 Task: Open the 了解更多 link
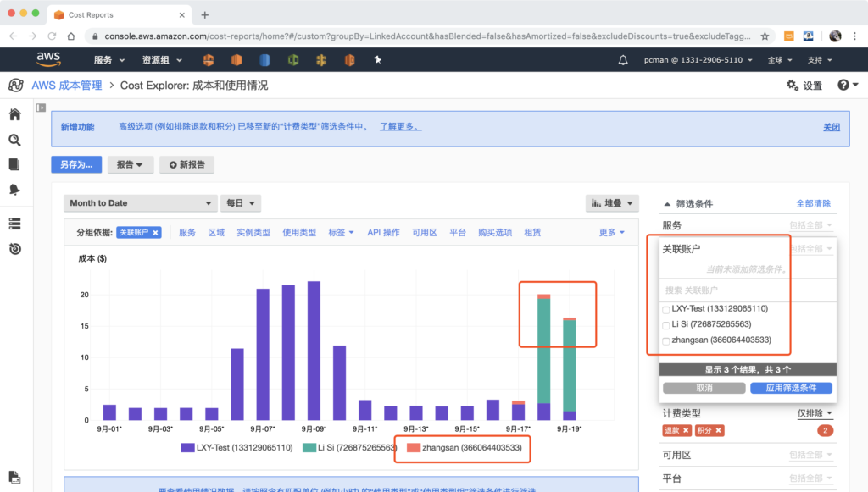click(400, 126)
